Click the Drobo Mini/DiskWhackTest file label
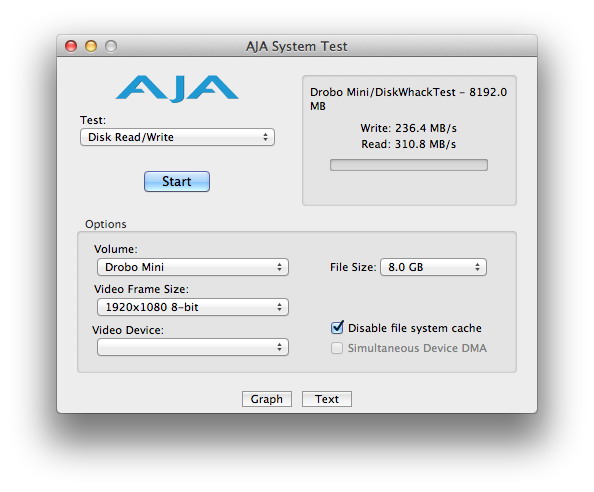Viewport: 594px width, 492px height. [408, 99]
